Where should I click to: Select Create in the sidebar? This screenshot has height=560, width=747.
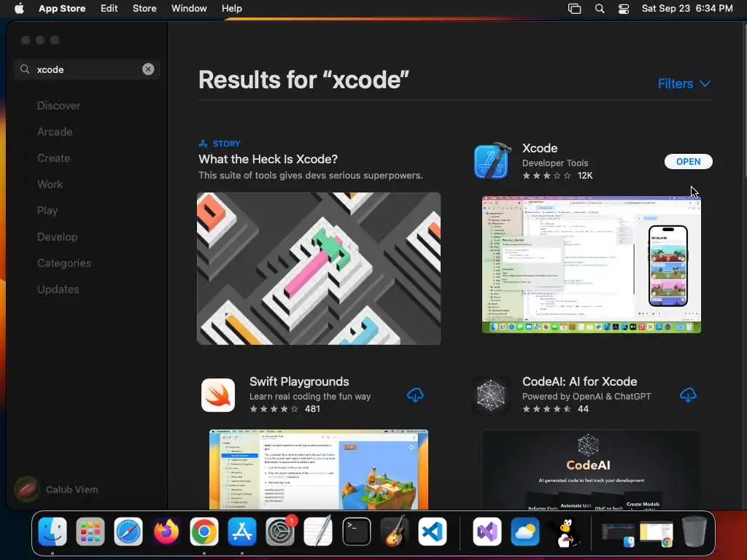point(53,158)
